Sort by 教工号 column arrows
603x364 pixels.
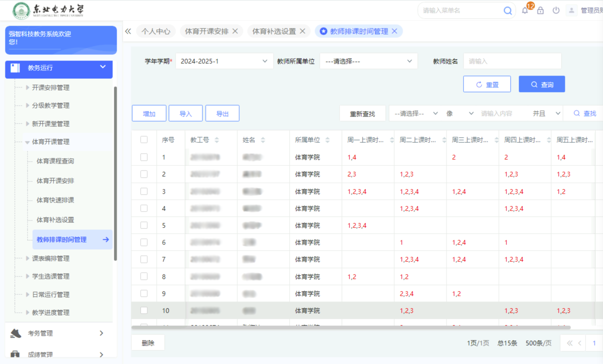pos(217,140)
